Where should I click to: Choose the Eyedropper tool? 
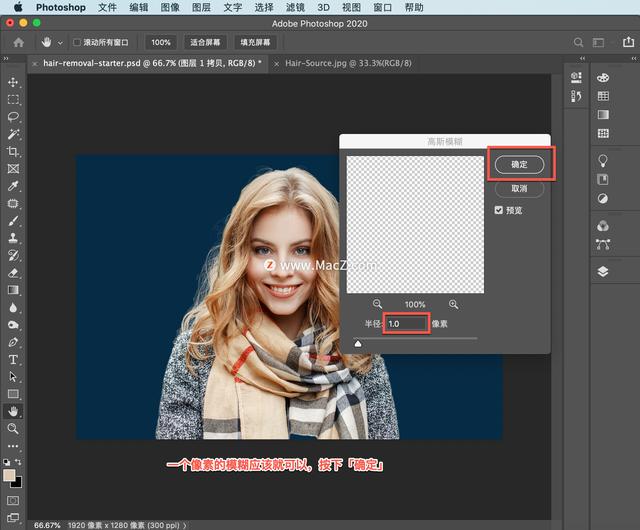click(x=13, y=186)
